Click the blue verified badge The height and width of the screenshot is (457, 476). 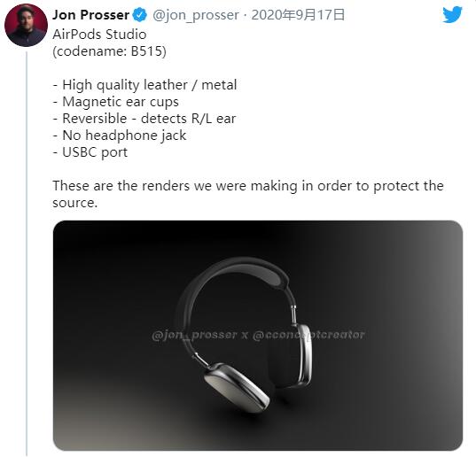coord(140,15)
